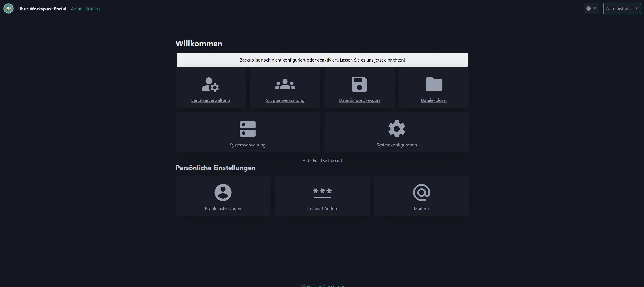Screen dimensions: 644x287
Task: Click the Über Libre Workspace footer link
Action: coord(322,285)
